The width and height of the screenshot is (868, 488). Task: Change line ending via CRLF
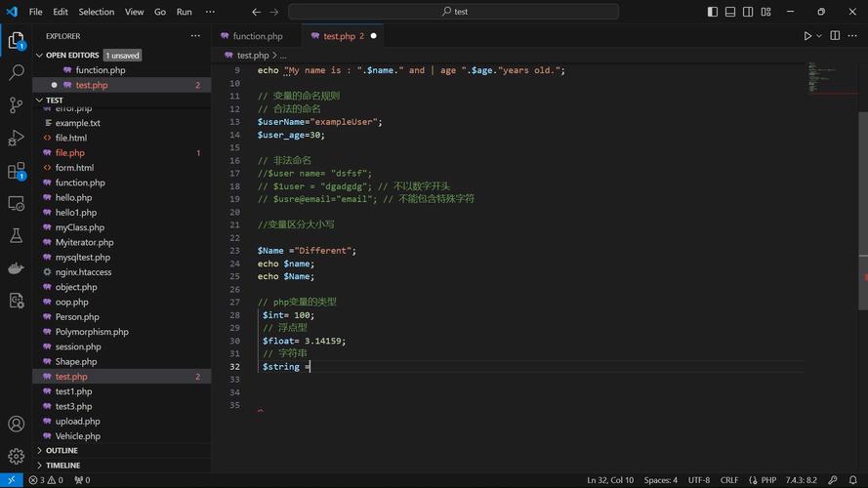[x=729, y=480]
